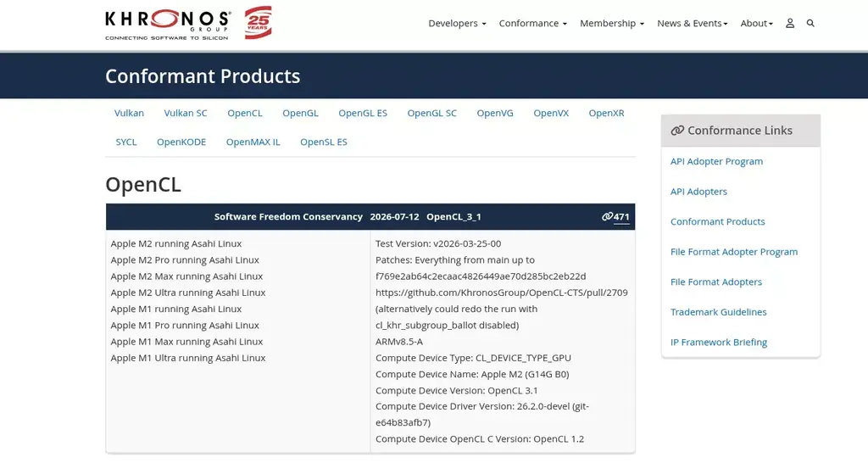The image size is (868, 463).
Task: Open the search magnifier icon
Action: (810, 23)
